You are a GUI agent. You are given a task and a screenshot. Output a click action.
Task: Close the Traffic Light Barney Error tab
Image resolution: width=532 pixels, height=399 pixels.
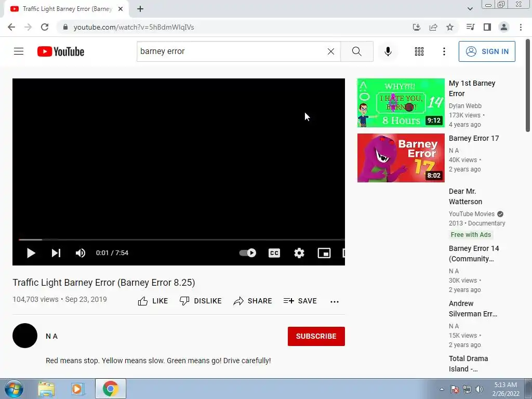pos(121,9)
